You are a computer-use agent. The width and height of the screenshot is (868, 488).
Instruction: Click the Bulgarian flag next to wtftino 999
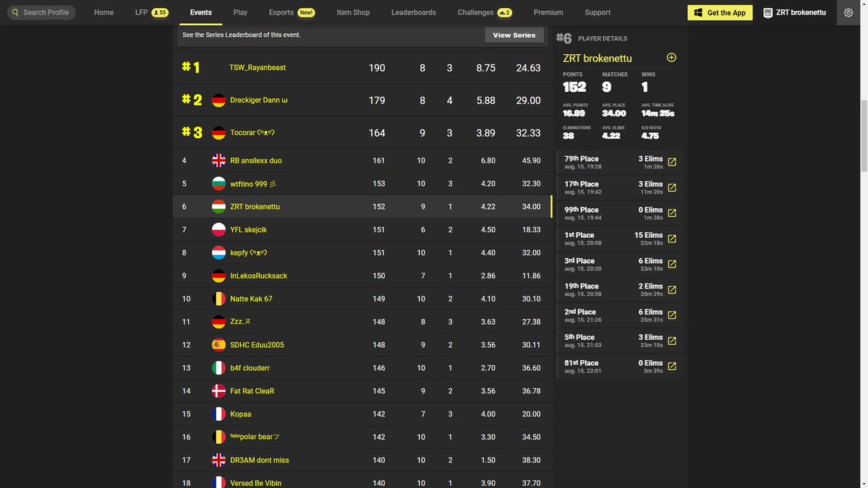tap(218, 184)
